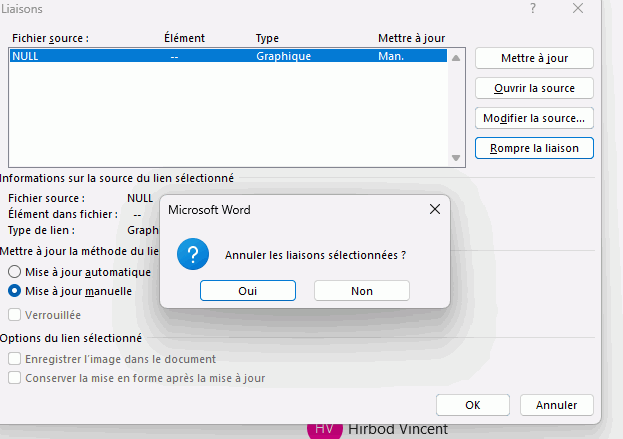Close the Microsoft Word prompt
The height and width of the screenshot is (439, 623).
pos(435,209)
